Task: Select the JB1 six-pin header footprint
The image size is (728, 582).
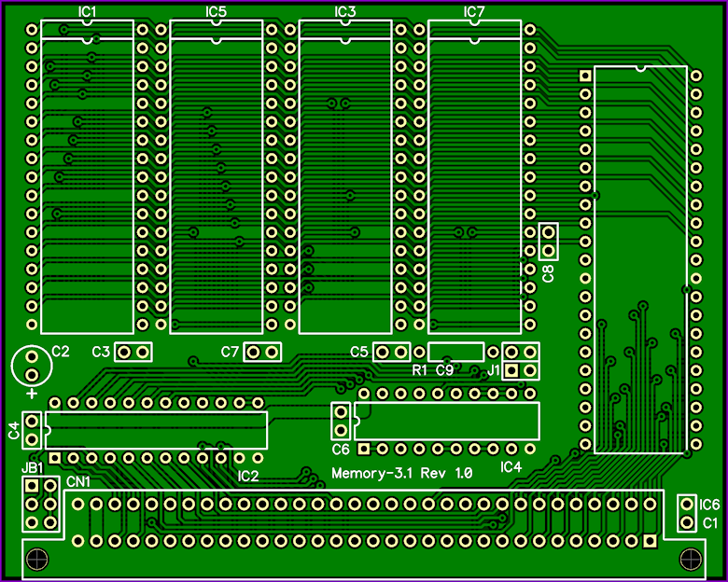Action: [x=41, y=504]
